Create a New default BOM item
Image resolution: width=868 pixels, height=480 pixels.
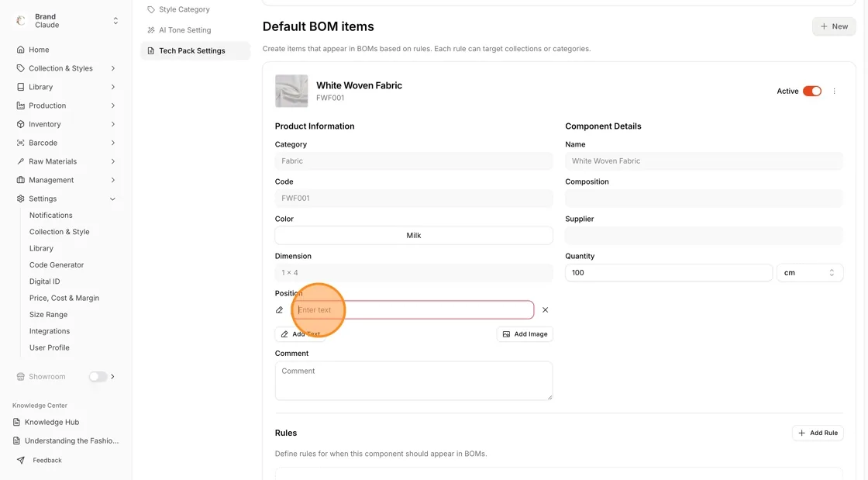(x=834, y=26)
